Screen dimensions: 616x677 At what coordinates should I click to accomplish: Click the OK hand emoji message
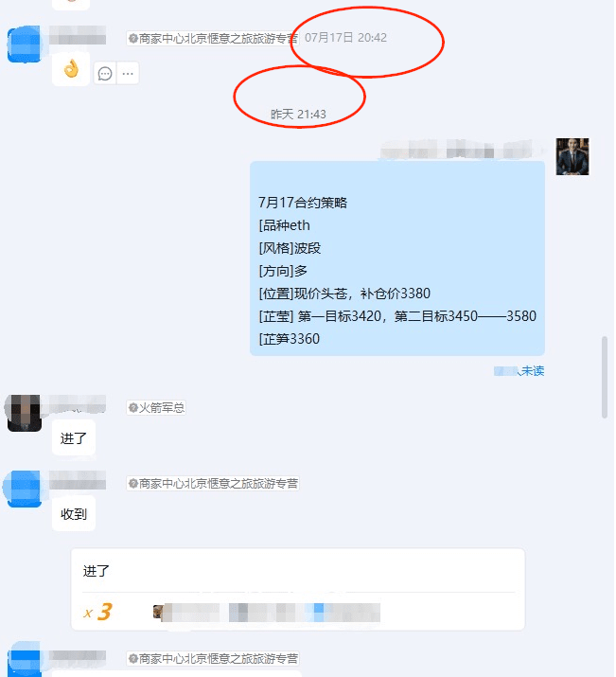pyautogui.click(x=71, y=69)
